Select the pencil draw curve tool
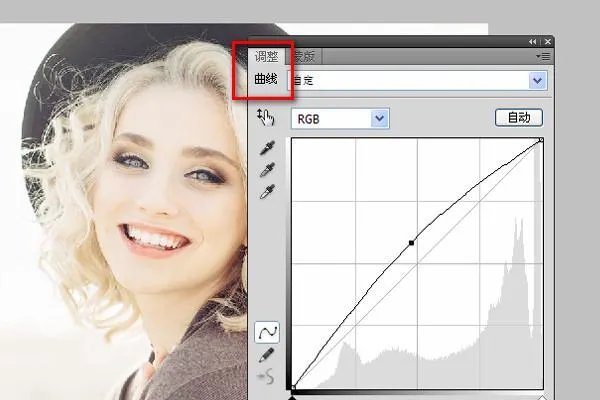600x400 pixels. coord(266,355)
